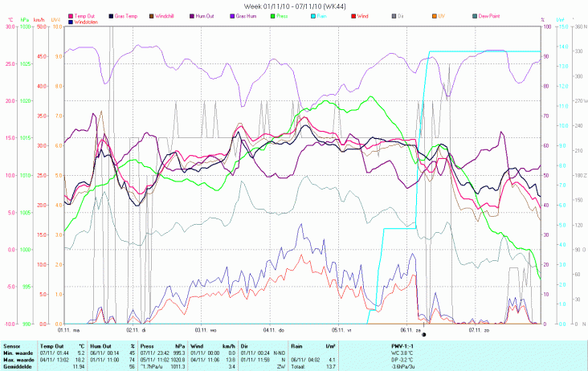Click the 'Temp Out' column header in the table
Image resolution: width=588 pixels, height=371 pixels.
(51, 346)
